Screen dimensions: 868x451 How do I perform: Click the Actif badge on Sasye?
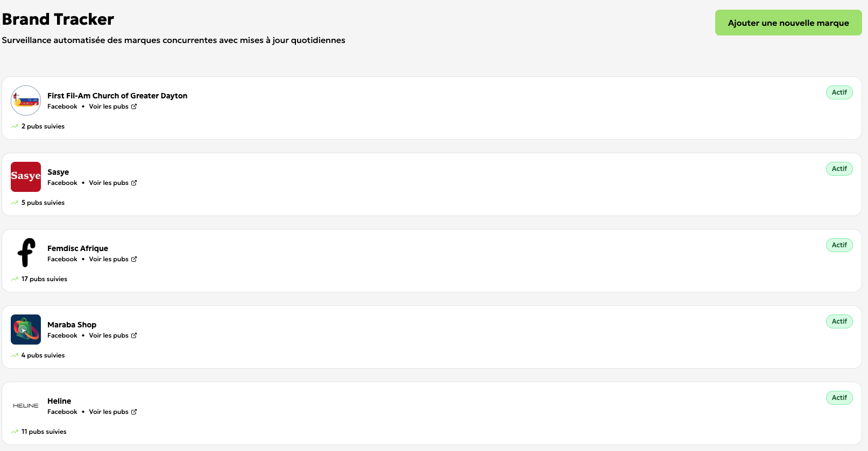[x=839, y=169]
